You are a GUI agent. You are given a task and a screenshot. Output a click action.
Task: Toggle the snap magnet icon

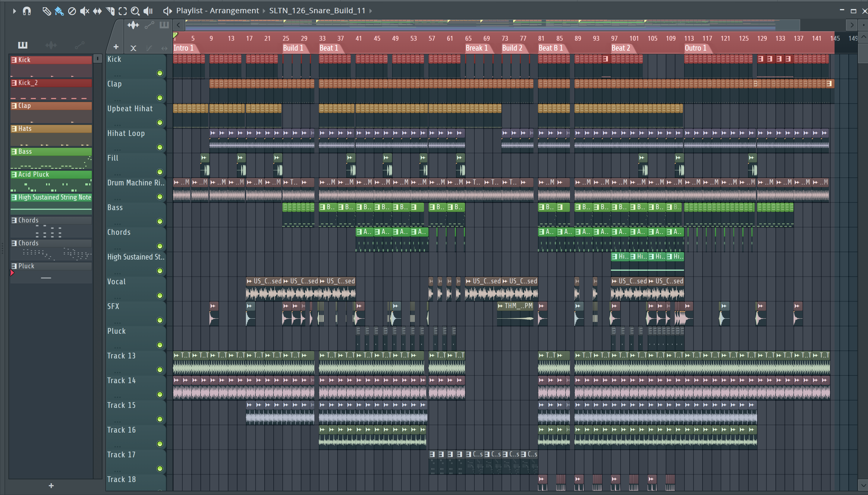[x=27, y=11]
